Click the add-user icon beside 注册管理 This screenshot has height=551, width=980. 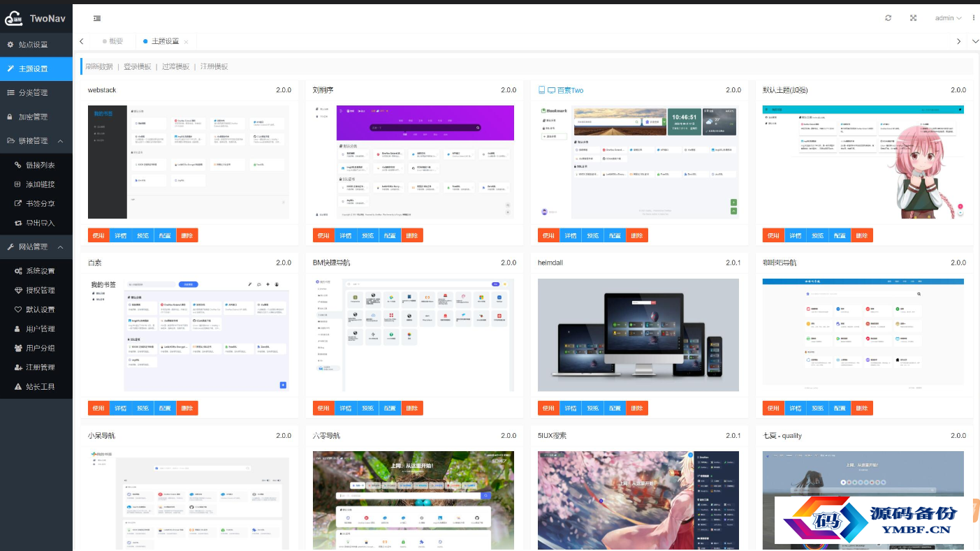point(19,367)
